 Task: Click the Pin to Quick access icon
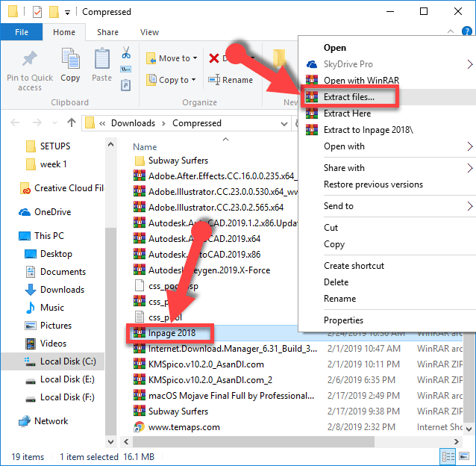pos(30,60)
